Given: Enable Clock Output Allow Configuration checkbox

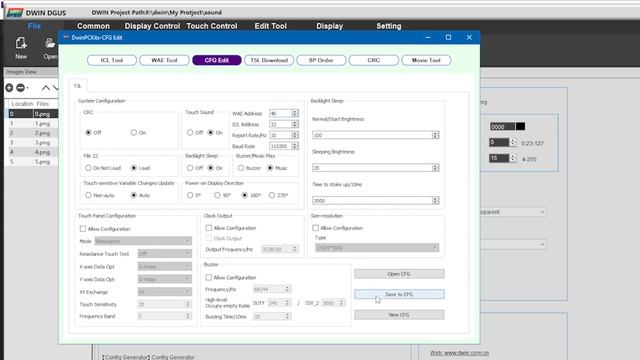Looking at the screenshot, I should pyautogui.click(x=209, y=228).
